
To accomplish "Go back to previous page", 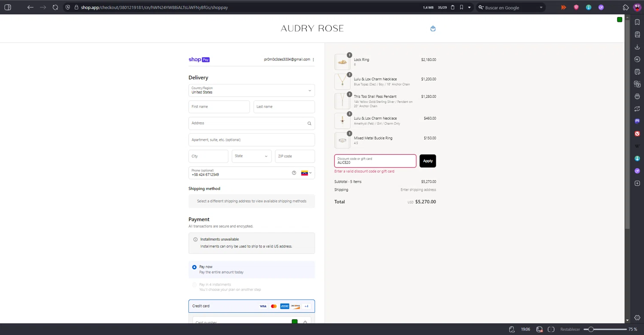I will coord(30,7).
